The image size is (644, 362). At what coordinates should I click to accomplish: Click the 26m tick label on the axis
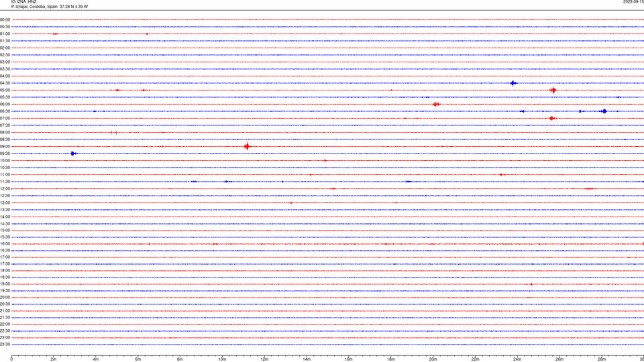pos(559,359)
